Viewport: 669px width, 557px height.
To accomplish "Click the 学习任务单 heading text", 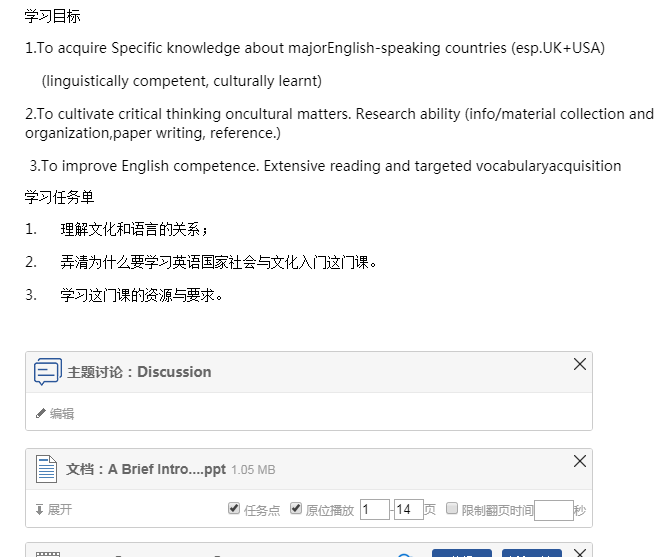I will [60, 197].
